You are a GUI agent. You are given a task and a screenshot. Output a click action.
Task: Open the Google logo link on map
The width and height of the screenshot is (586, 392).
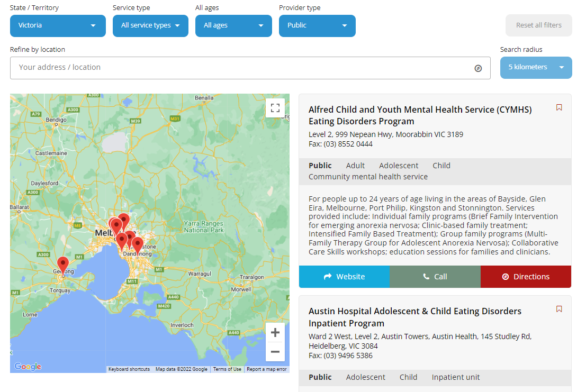pyautogui.click(x=28, y=367)
